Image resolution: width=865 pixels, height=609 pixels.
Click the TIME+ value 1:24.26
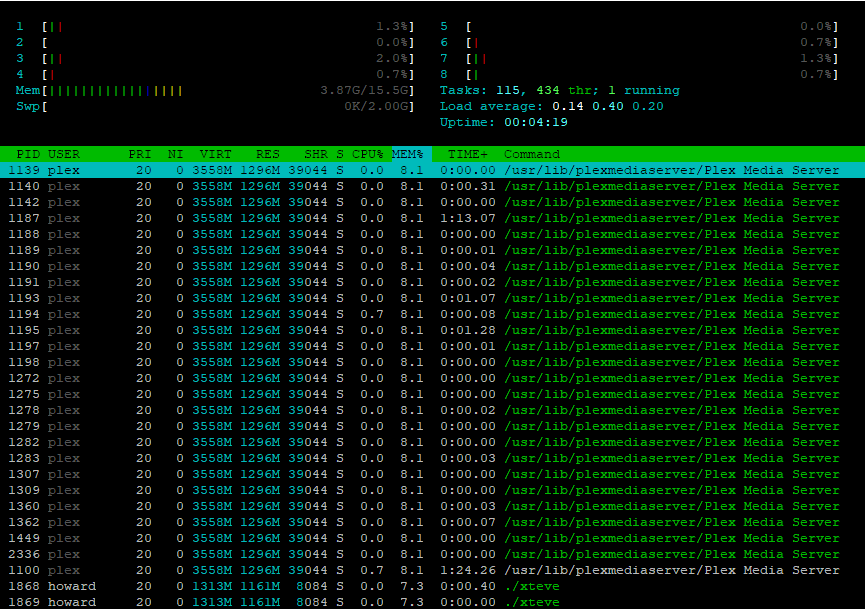pos(468,570)
